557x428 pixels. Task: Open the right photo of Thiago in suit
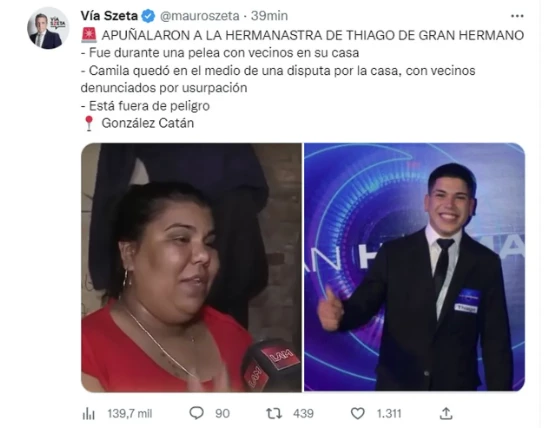(x=414, y=267)
